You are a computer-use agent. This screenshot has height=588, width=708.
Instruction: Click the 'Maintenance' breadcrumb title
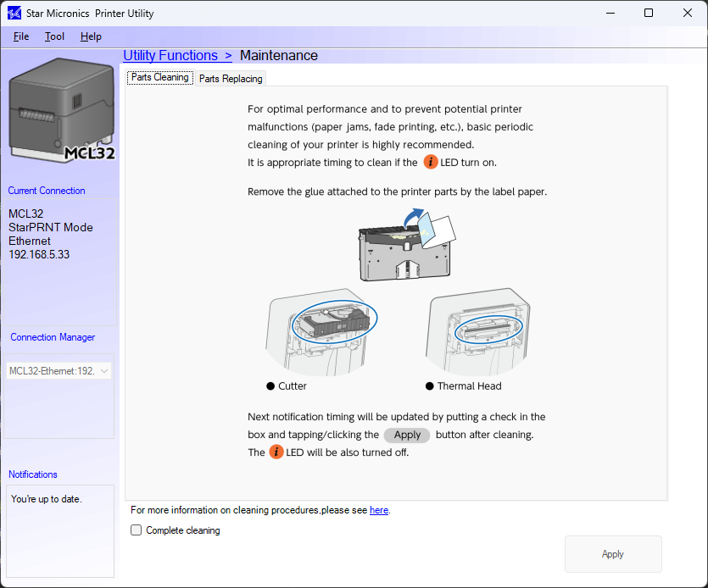pyautogui.click(x=279, y=56)
